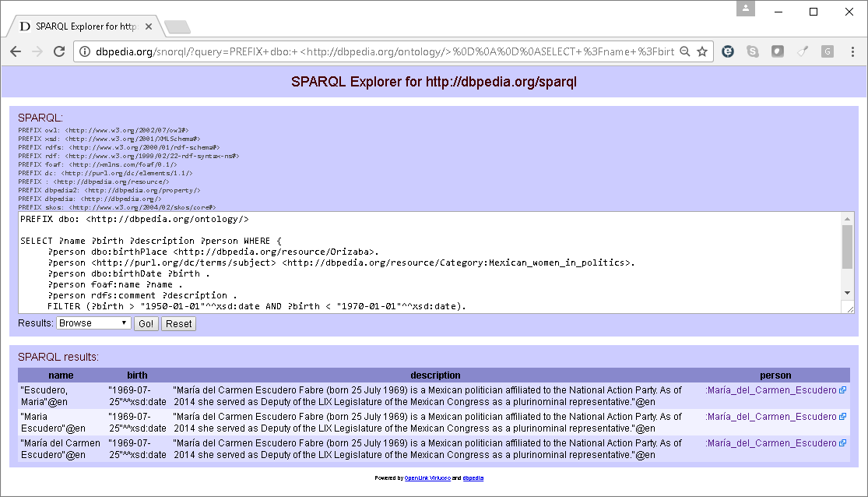Click the birth column header

(137, 375)
